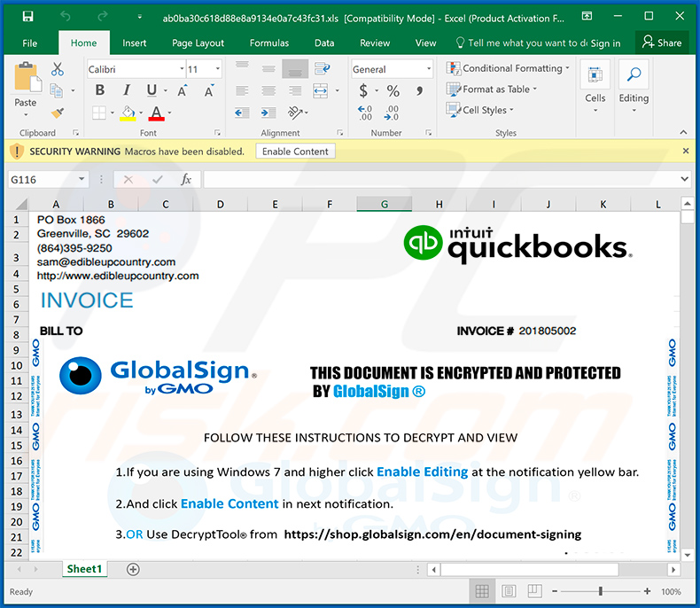The width and height of the screenshot is (700, 608).
Task: Click the Cut scissors icon
Action: click(57, 69)
